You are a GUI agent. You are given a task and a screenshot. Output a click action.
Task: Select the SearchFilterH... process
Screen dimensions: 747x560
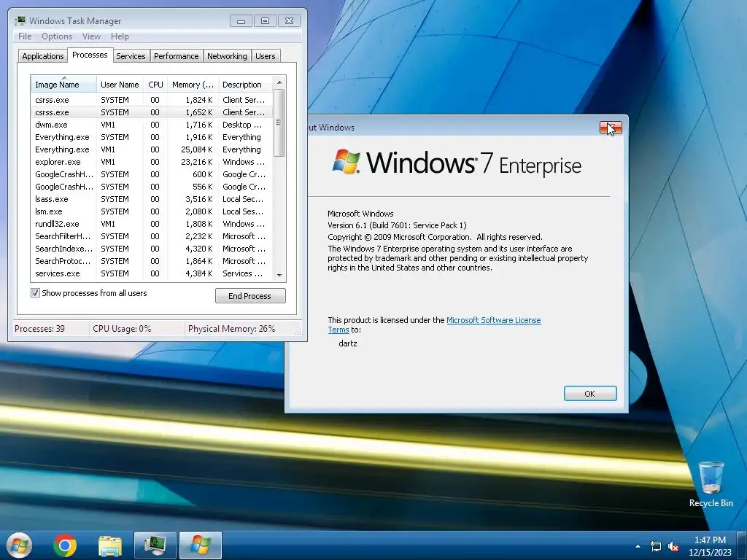click(x=152, y=236)
